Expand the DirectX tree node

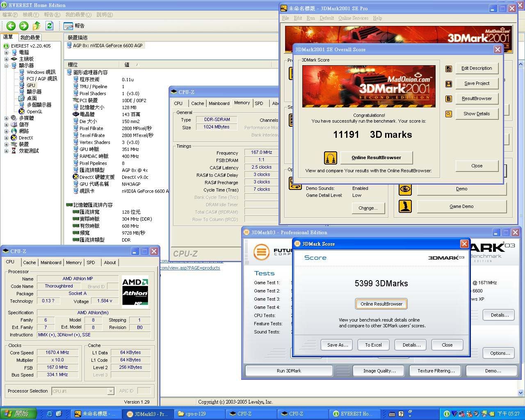7,138
